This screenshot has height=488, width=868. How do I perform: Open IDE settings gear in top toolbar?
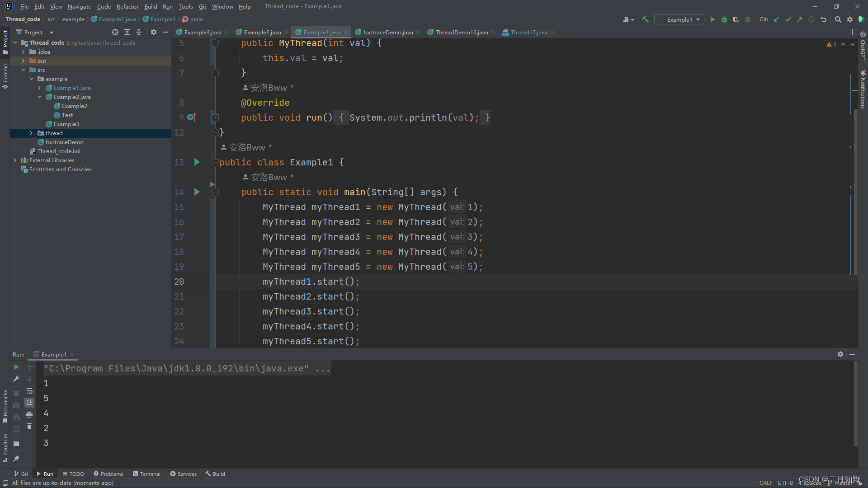(x=850, y=19)
